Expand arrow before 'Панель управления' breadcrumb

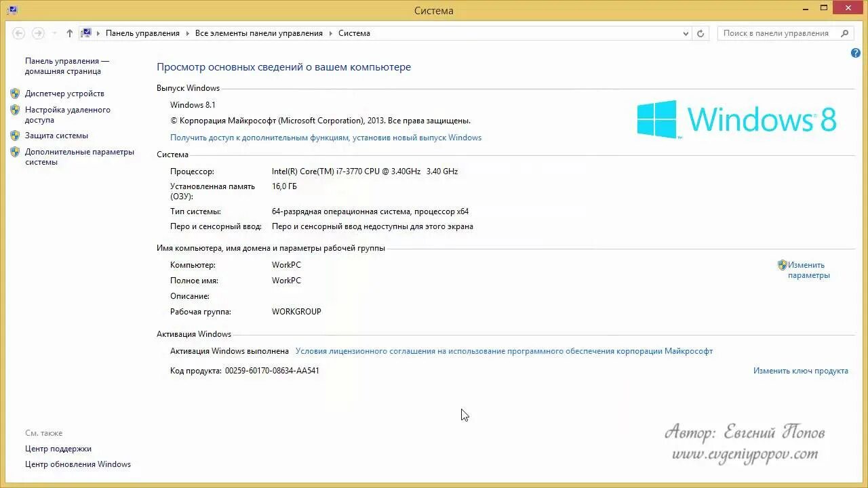tap(98, 33)
